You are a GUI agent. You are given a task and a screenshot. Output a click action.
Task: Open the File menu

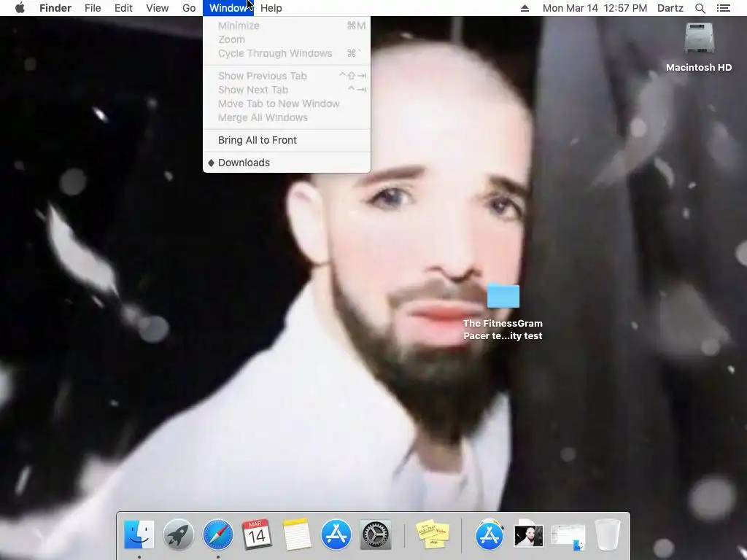[93, 8]
